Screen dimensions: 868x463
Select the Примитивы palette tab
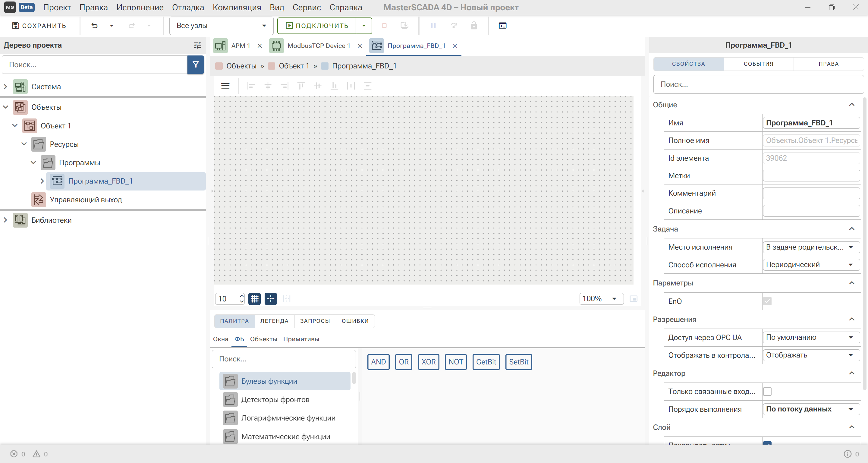coord(301,339)
